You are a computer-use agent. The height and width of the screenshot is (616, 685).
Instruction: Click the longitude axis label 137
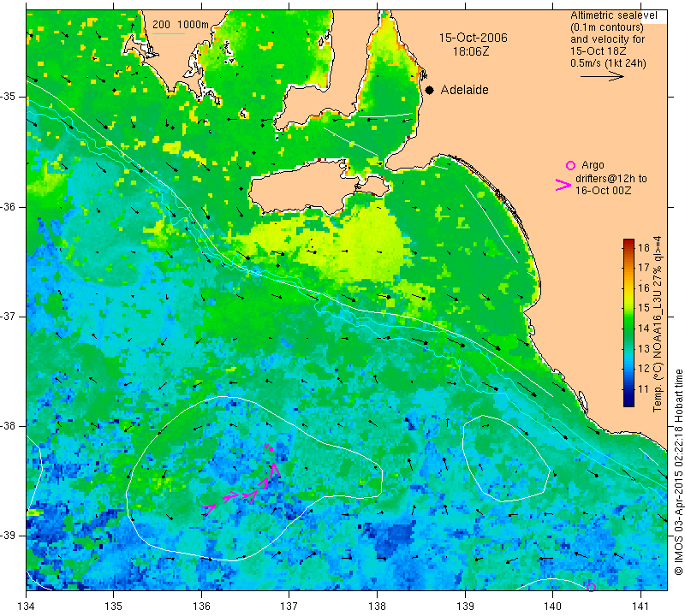(x=289, y=606)
